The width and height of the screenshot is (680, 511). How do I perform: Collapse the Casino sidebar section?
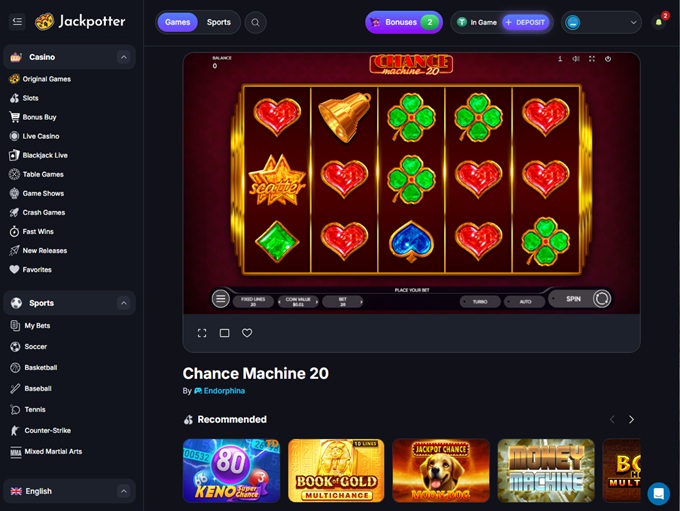tap(124, 57)
